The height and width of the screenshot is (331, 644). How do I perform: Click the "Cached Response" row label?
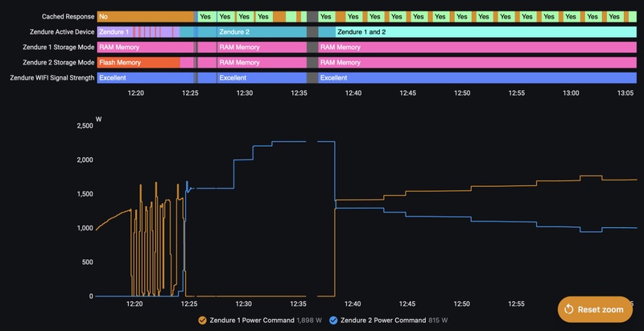[68, 17]
